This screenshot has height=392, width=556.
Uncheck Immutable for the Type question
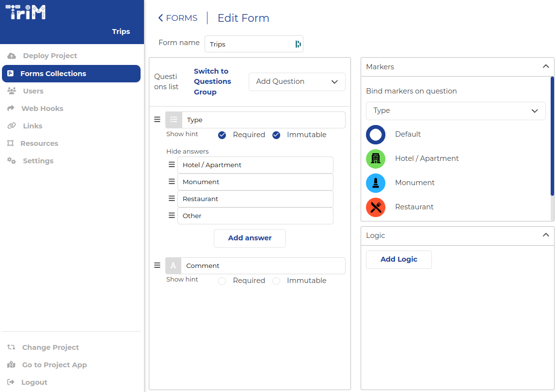276,135
